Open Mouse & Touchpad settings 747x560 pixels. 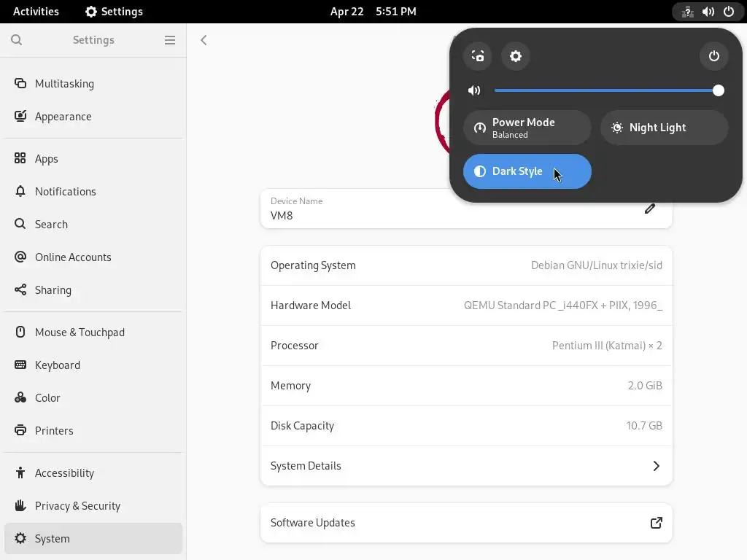[93, 332]
